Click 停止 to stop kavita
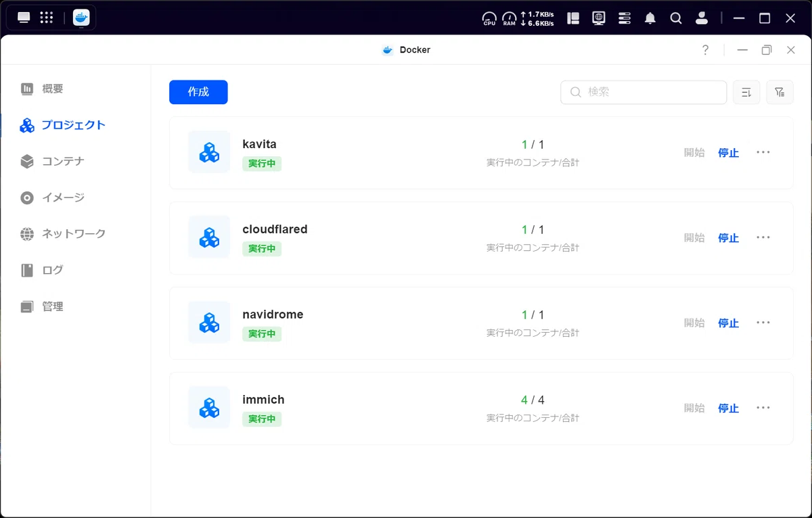The width and height of the screenshot is (812, 518). (x=728, y=153)
